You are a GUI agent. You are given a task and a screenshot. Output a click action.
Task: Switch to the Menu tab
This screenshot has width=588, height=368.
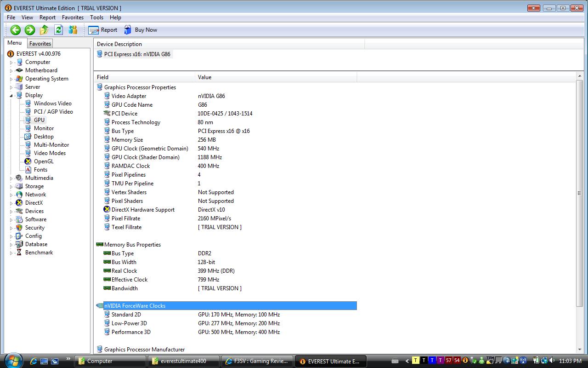15,43
